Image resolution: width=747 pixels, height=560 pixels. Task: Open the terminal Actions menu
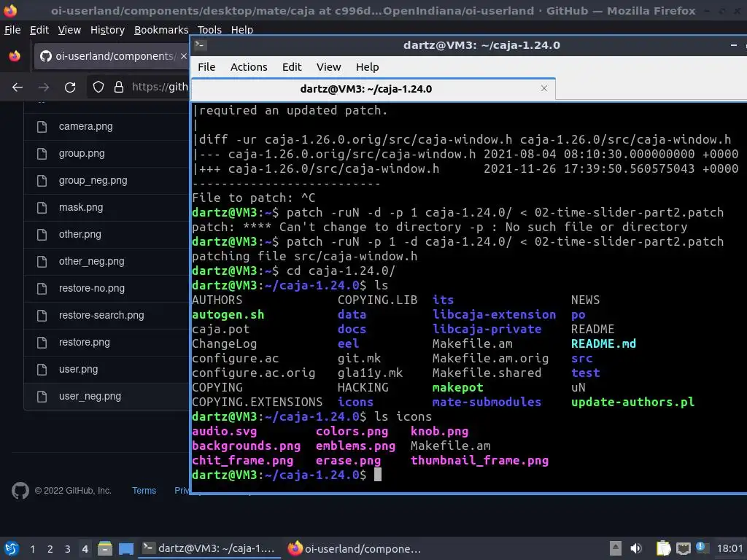[249, 67]
